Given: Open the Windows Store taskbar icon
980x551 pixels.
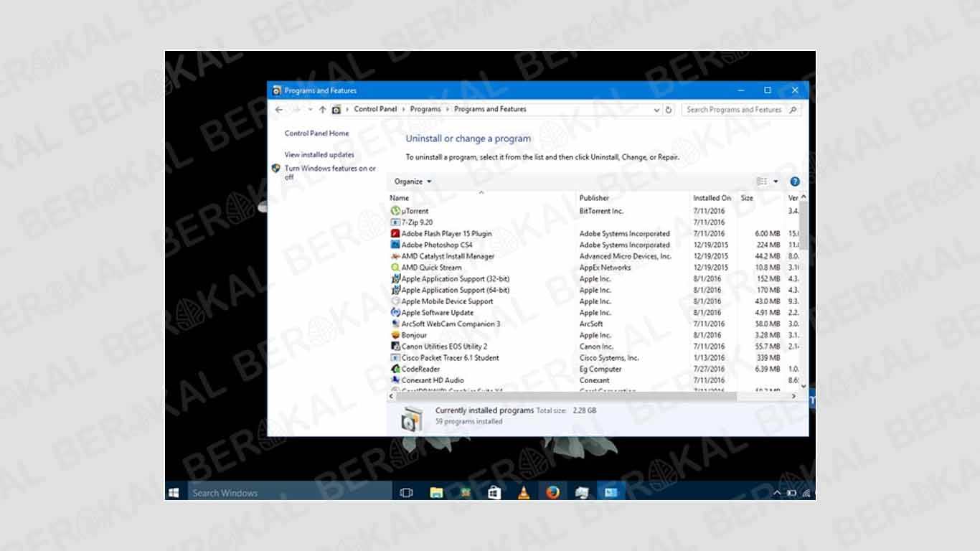Looking at the screenshot, I should coord(494,492).
